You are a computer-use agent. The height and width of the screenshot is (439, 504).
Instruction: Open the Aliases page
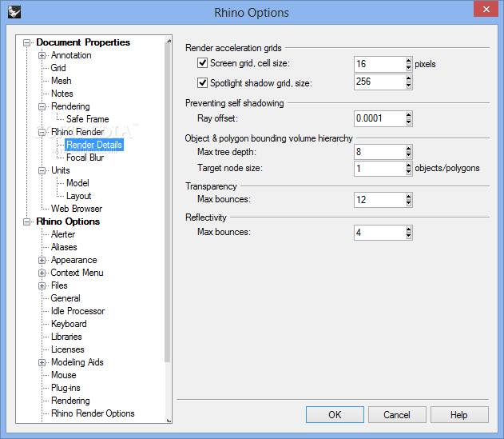pyautogui.click(x=64, y=247)
